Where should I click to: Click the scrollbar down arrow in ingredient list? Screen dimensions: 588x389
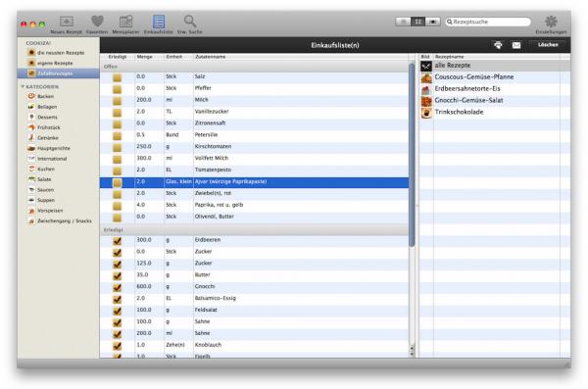(x=412, y=354)
